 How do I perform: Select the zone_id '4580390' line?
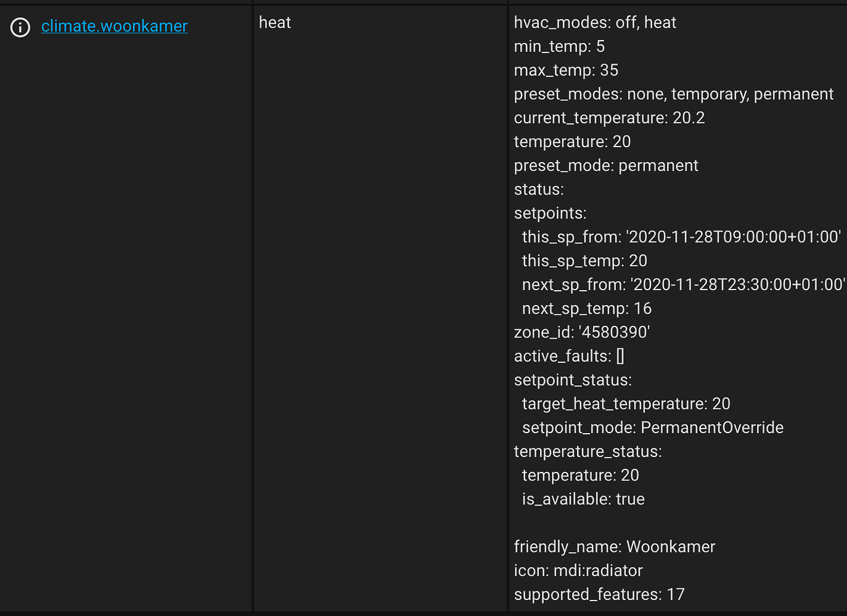[x=582, y=333]
